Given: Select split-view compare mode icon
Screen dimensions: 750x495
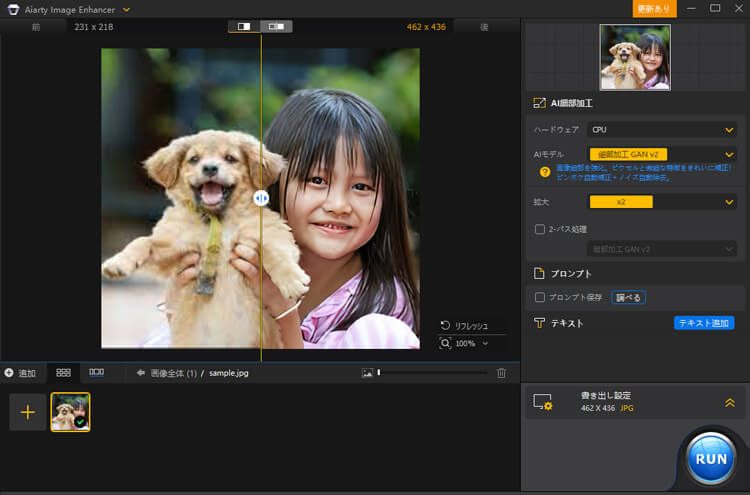Looking at the screenshot, I should click(244, 26).
